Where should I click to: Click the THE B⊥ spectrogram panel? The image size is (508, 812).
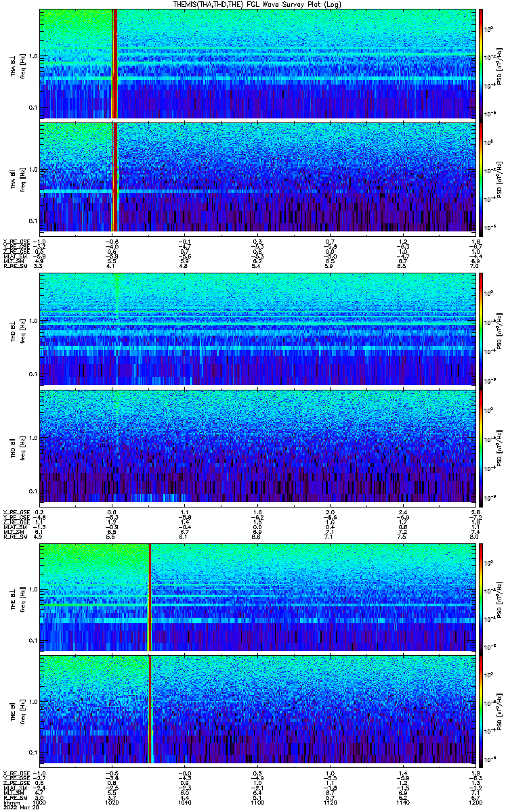[257, 597]
